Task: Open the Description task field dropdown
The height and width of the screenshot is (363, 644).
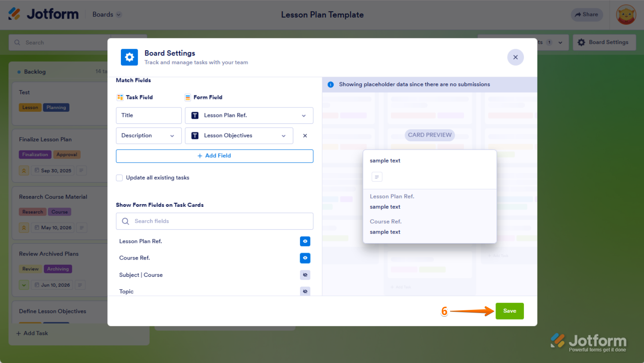Action: point(149,136)
